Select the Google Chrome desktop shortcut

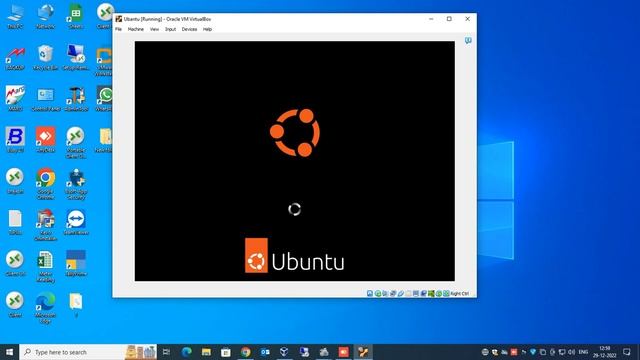pos(45,183)
